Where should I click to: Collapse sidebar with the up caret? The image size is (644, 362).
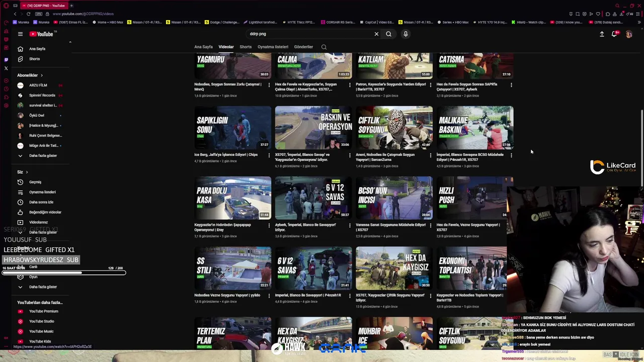70,42
